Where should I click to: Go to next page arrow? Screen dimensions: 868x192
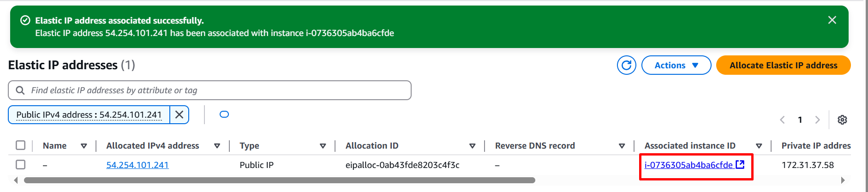[x=817, y=120]
